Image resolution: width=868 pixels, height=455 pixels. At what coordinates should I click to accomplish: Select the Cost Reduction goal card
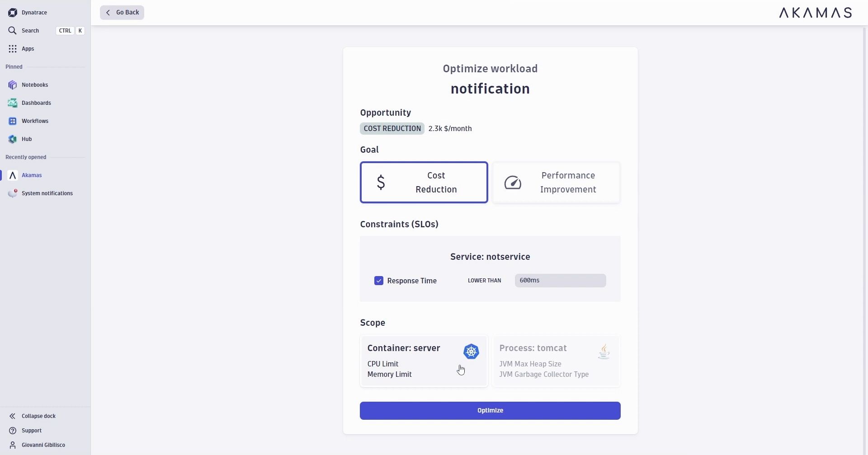[424, 182]
